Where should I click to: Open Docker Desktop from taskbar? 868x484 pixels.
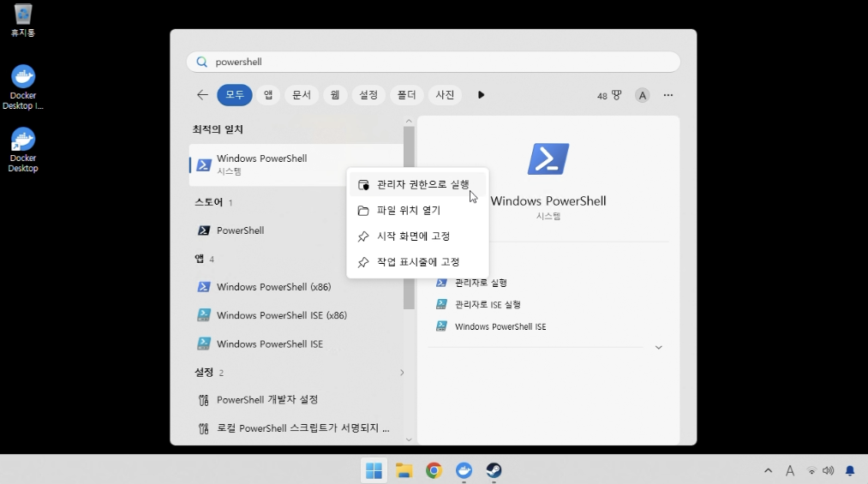point(464,471)
